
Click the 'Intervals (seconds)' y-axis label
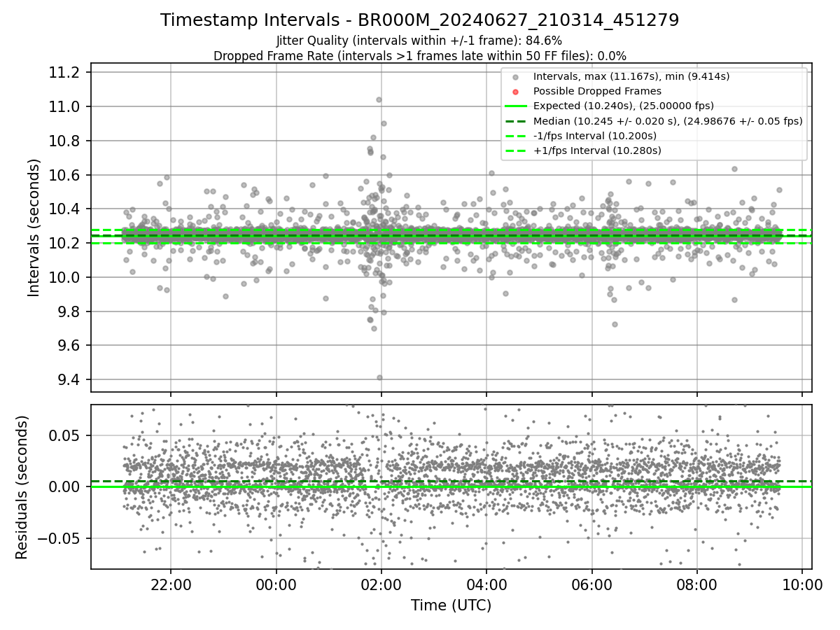pos(34,227)
